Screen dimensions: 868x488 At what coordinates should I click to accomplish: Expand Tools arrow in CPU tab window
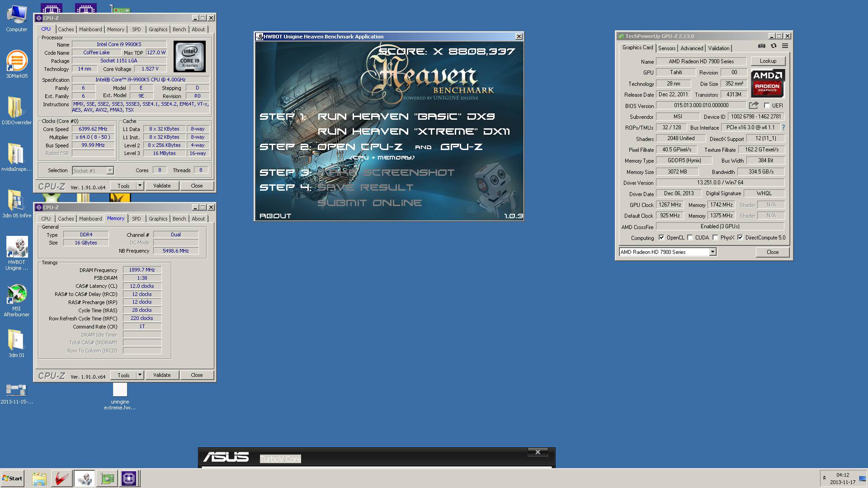tap(140, 186)
